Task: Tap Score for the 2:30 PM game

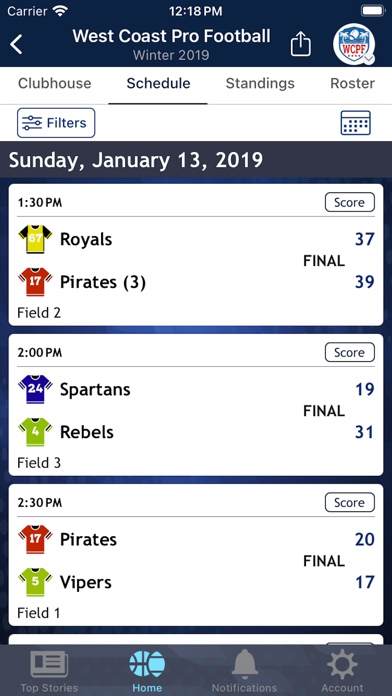Action: click(350, 502)
